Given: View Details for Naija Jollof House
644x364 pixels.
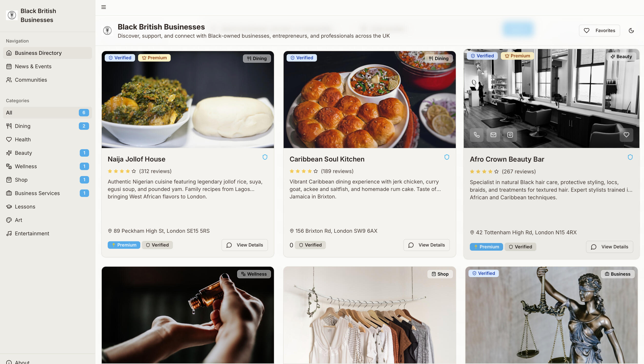Looking at the screenshot, I should [244, 245].
